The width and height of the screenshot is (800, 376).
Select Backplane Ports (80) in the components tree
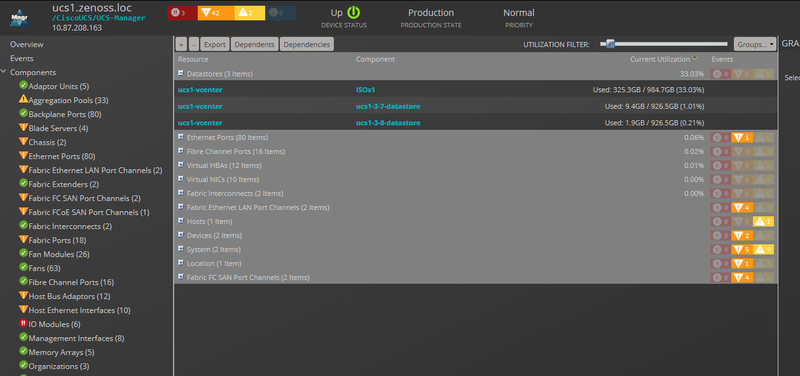pyautogui.click(x=65, y=114)
